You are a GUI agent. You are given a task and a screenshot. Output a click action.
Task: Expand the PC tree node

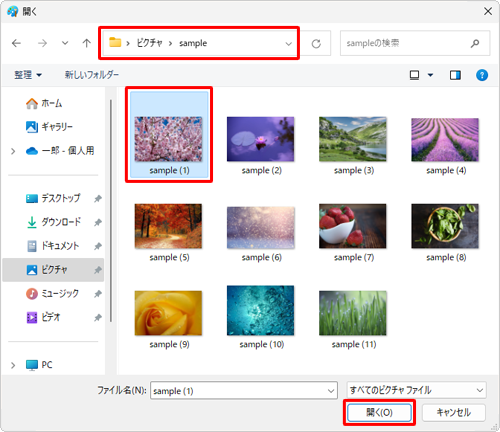tap(13, 365)
